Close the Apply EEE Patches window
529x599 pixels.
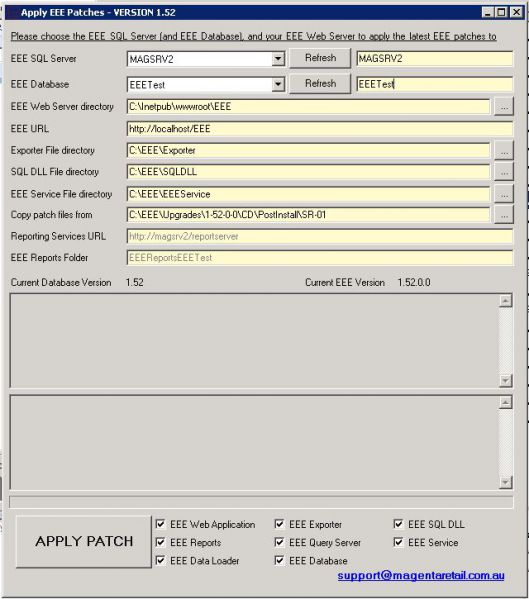point(516,13)
